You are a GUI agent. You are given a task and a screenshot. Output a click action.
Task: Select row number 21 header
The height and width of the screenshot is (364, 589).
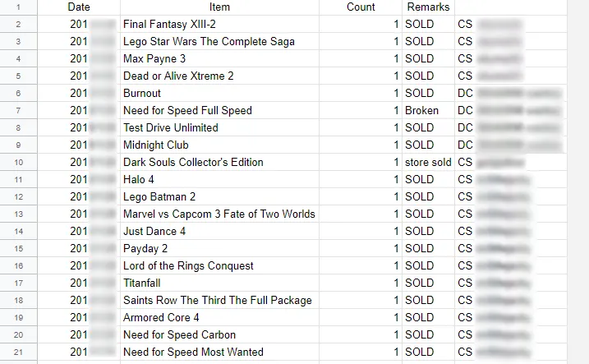[x=20, y=352]
